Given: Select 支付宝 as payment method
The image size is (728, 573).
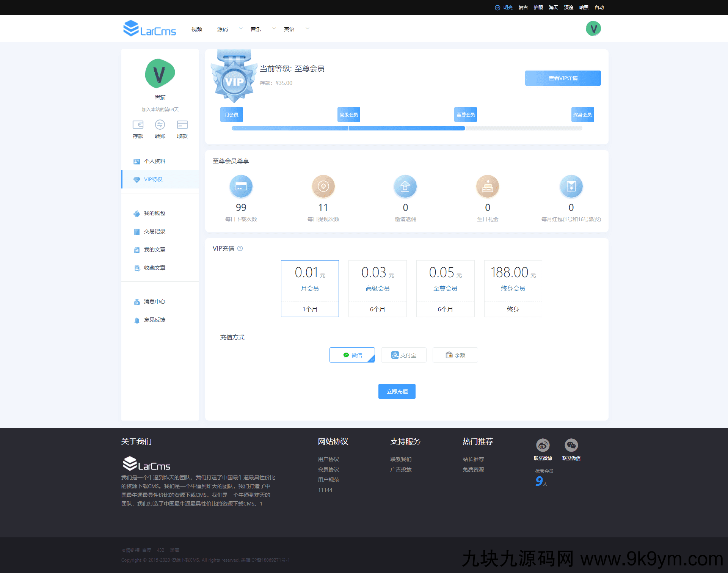Looking at the screenshot, I should pos(403,355).
